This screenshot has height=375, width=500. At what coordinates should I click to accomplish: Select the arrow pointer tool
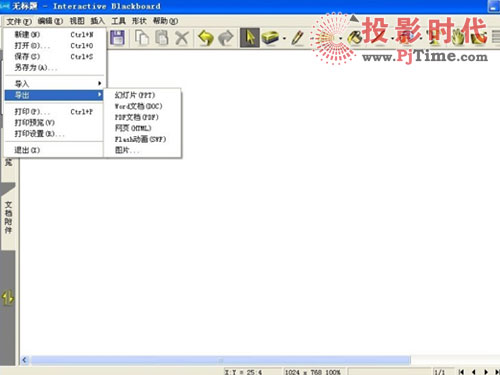(250, 38)
